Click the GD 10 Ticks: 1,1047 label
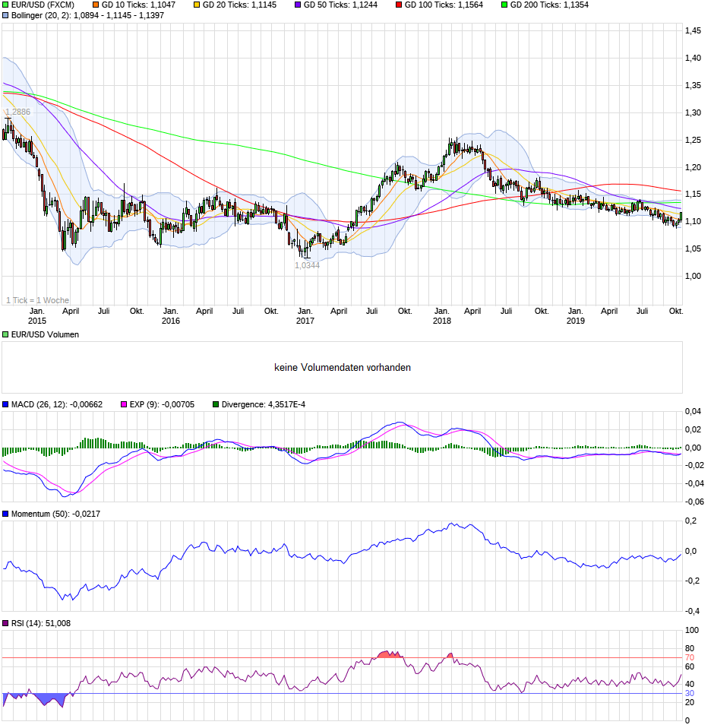714x728 pixels. (x=138, y=5)
